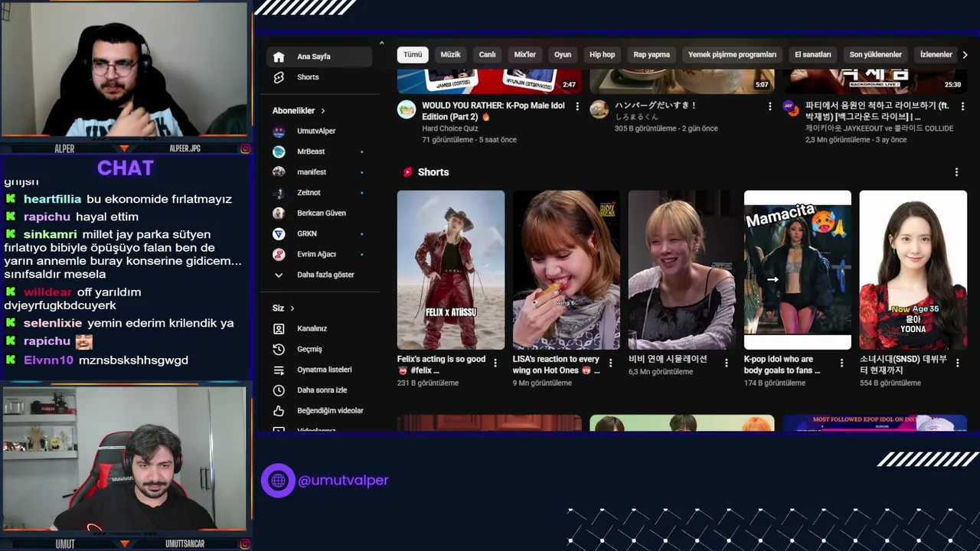Screen dimensions: 980x551
Task: Select the Mix'ler filter chip
Action: pyautogui.click(x=524, y=54)
